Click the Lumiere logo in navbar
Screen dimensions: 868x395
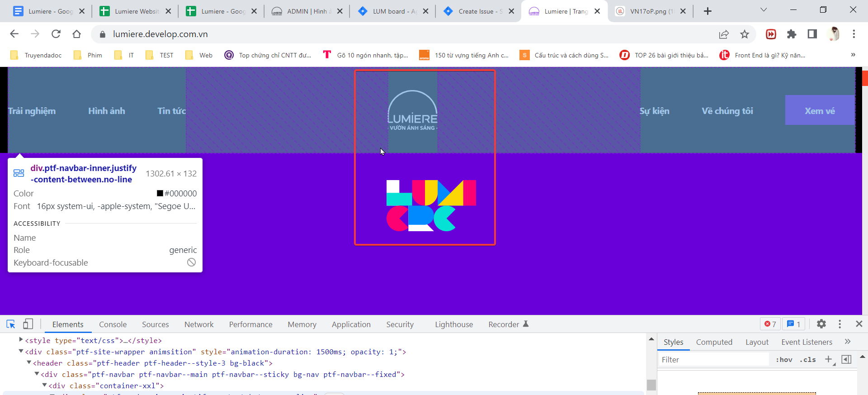tap(412, 111)
